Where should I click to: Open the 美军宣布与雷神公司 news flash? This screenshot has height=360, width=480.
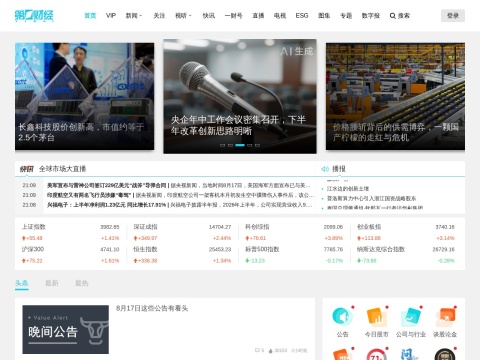180,185
